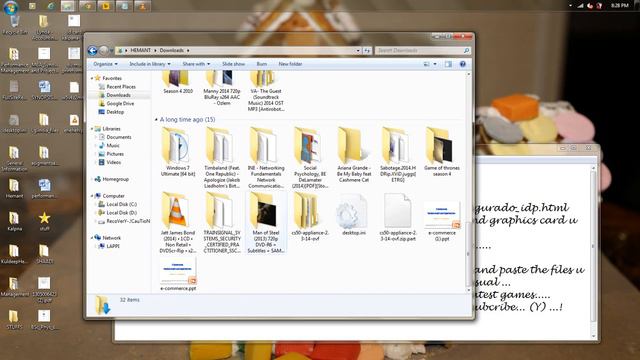Select the Manny 2014 720p folder

coord(222,89)
